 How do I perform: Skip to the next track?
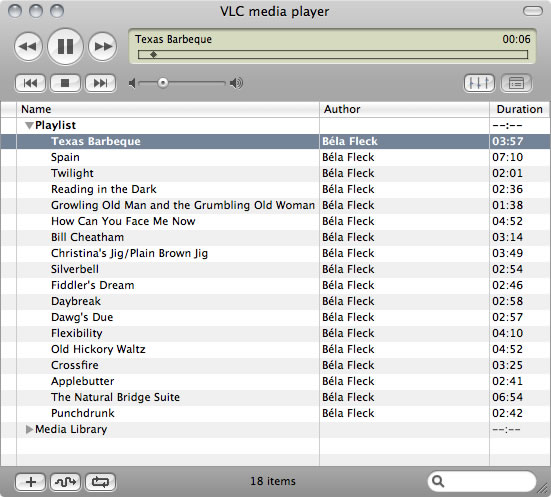point(101,83)
